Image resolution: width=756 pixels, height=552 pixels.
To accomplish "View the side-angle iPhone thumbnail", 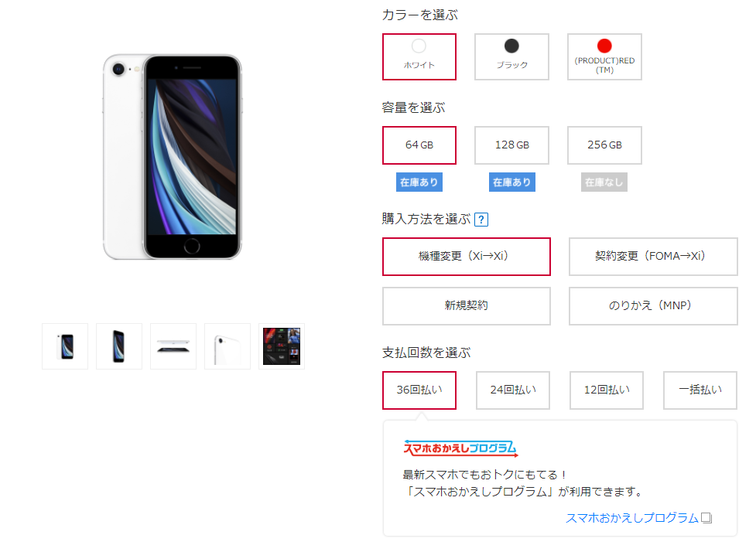I will click(x=119, y=346).
